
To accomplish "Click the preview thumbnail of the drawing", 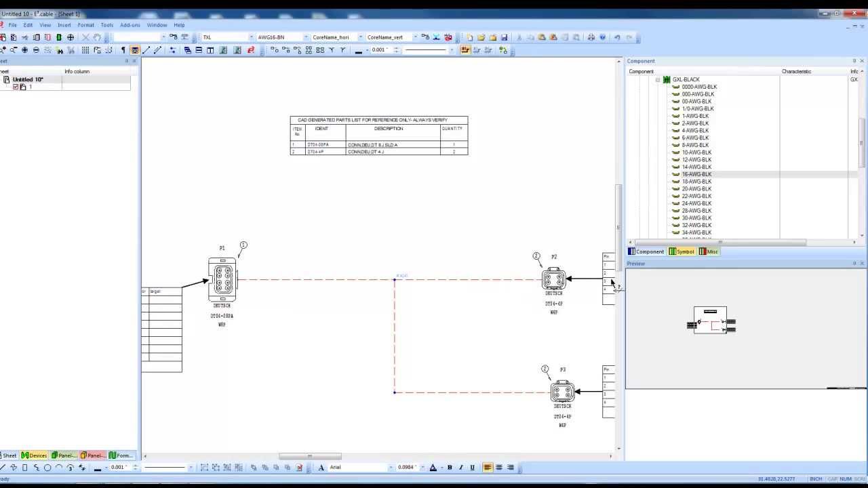I will point(711,320).
